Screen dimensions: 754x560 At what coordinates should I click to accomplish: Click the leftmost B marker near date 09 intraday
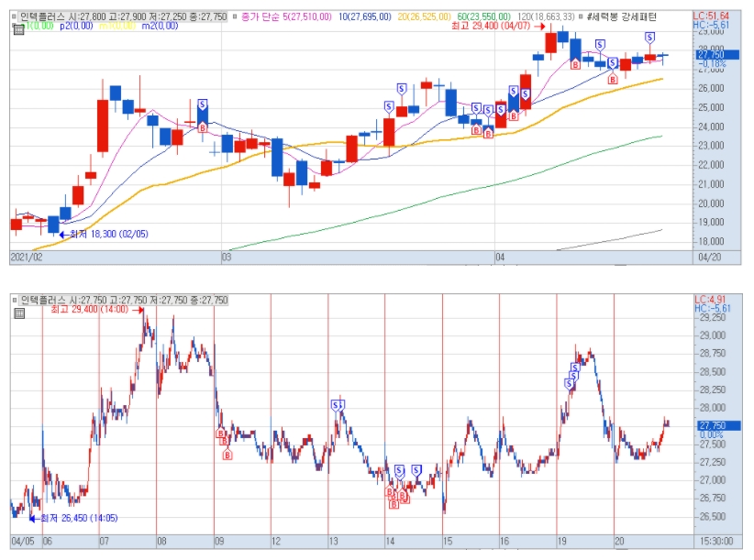pyautogui.click(x=219, y=432)
